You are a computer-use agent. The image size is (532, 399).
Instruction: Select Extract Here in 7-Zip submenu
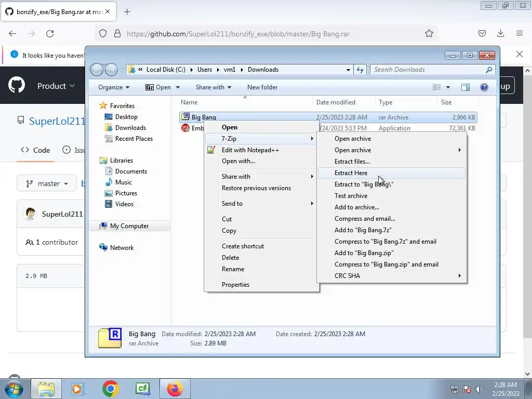coord(392,173)
